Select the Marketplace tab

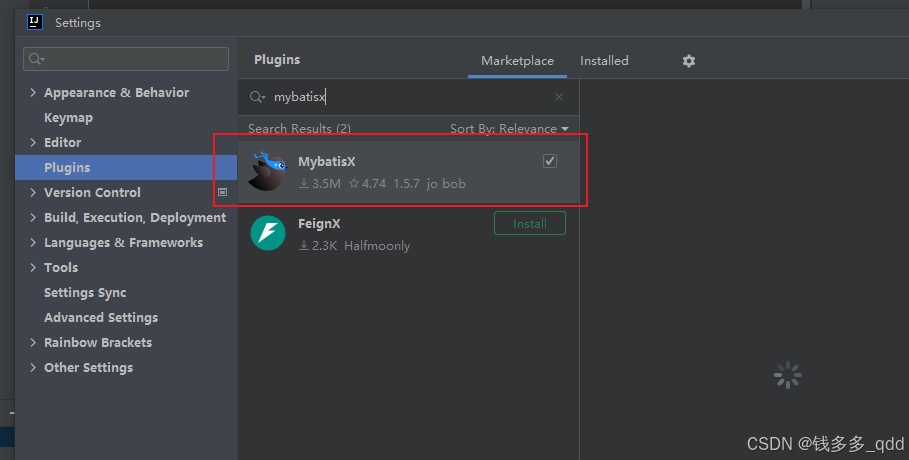(x=517, y=61)
